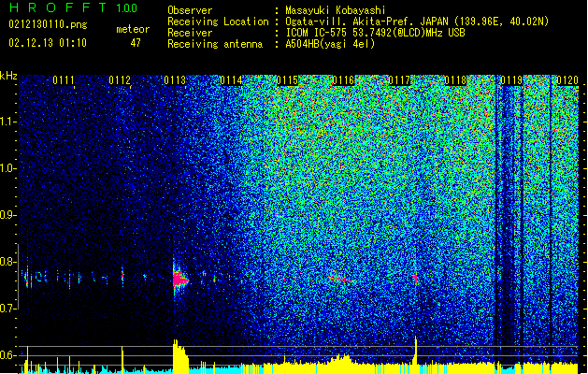Click the Receiving Location label
This screenshot has width=588, height=374.
pyautogui.click(x=218, y=22)
